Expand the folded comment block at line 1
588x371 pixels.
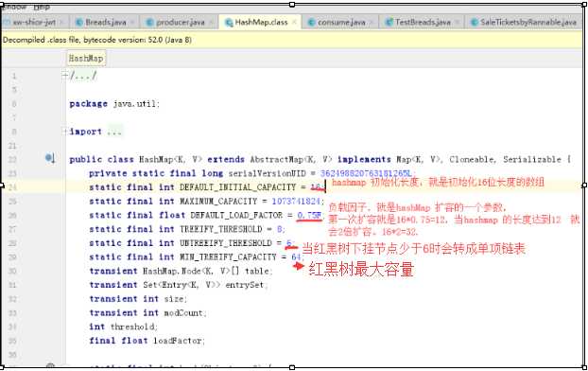65,76
